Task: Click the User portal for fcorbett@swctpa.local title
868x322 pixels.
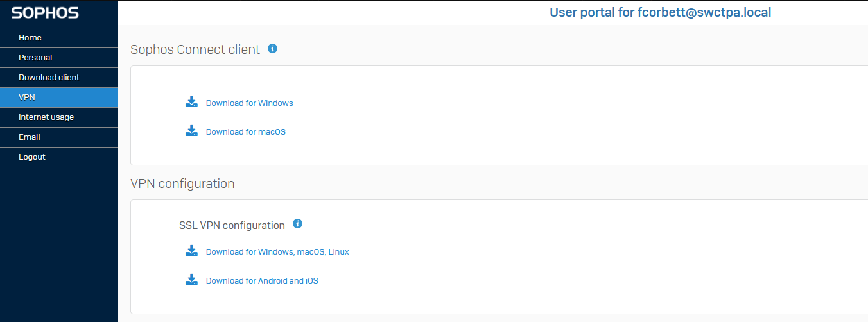Action: coord(660,12)
